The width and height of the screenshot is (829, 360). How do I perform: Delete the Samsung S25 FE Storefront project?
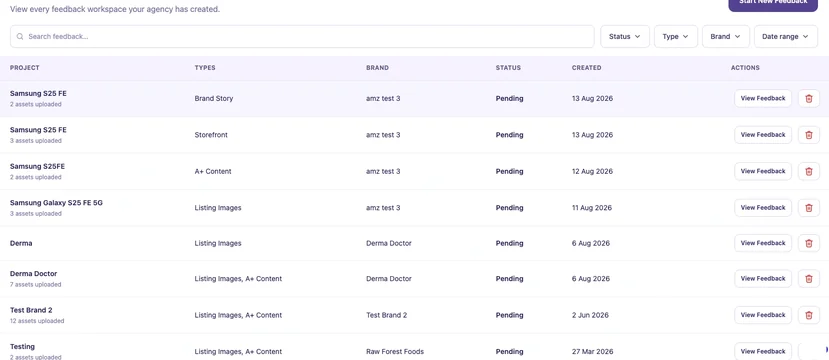(808, 135)
